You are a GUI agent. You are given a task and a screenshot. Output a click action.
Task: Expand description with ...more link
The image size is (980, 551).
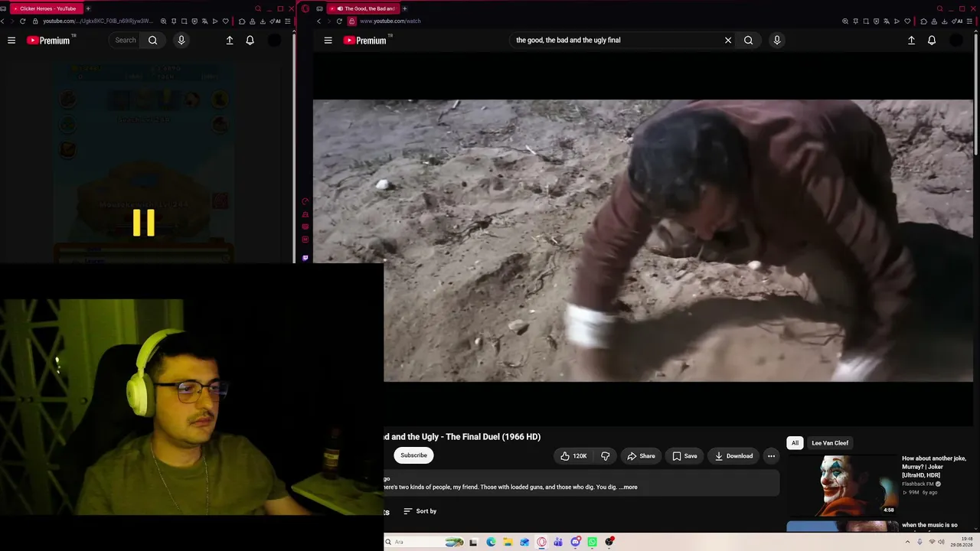(629, 487)
